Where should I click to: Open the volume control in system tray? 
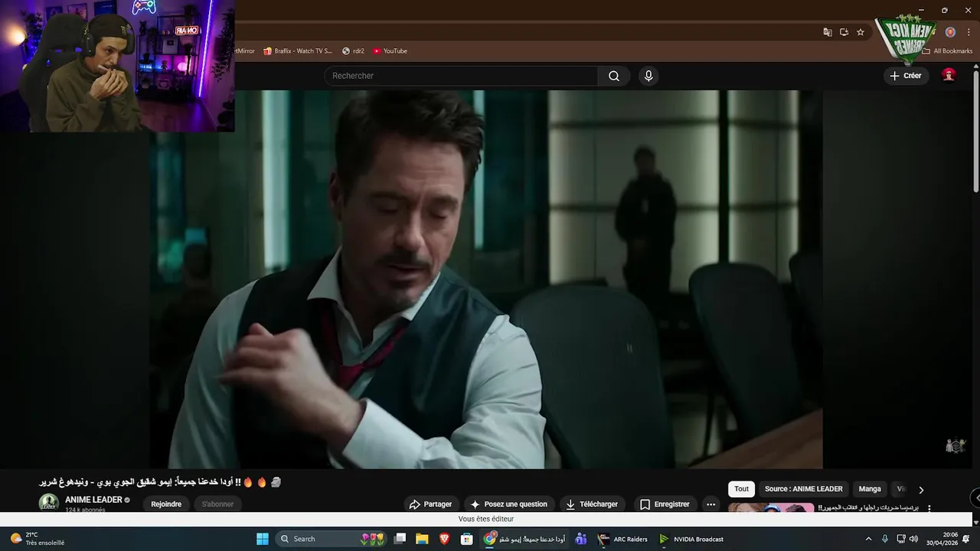(x=913, y=539)
